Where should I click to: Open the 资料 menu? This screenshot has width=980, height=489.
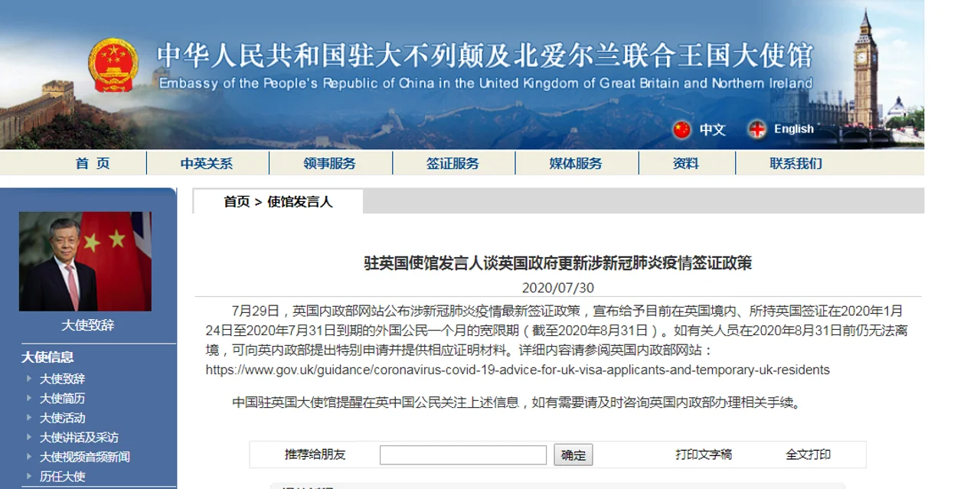click(x=685, y=163)
